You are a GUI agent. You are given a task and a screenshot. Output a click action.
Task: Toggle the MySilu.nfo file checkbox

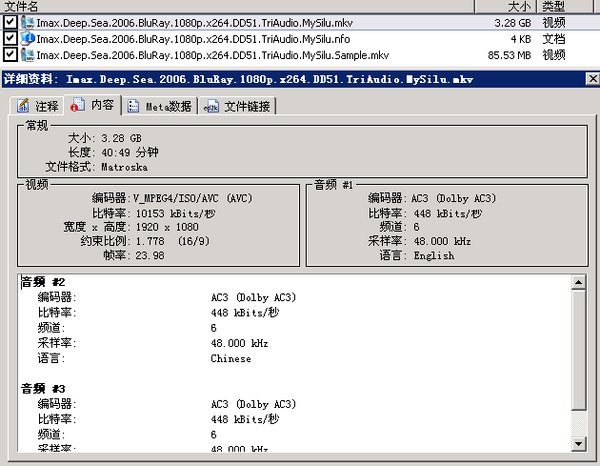[x=10, y=38]
